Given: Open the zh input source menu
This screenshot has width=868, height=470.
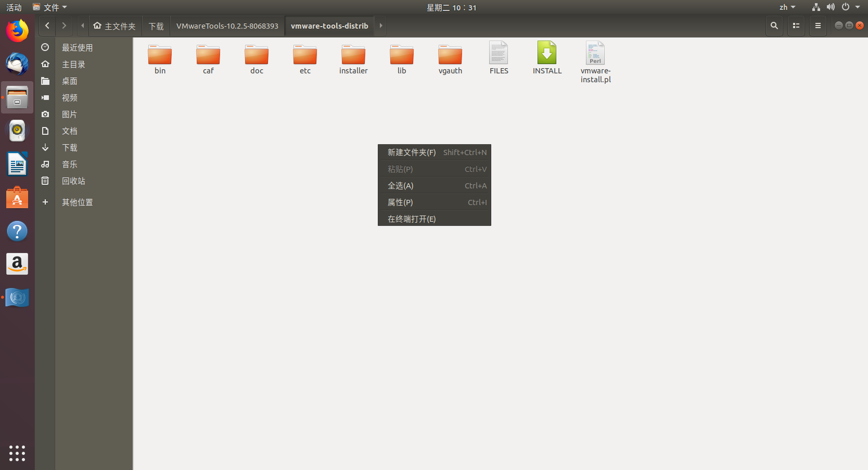Looking at the screenshot, I should coord(787,7).
